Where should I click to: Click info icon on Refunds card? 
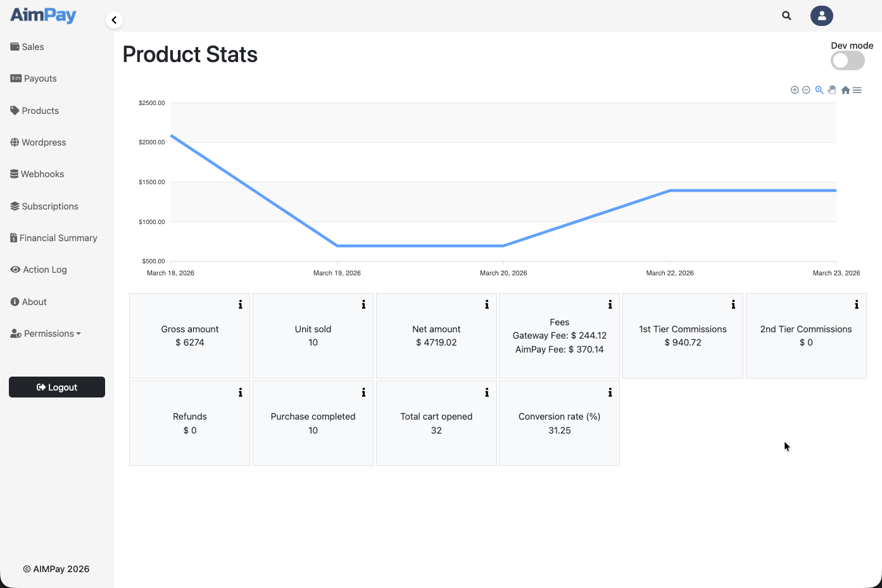pyautogui.click(x=241, y=392)
